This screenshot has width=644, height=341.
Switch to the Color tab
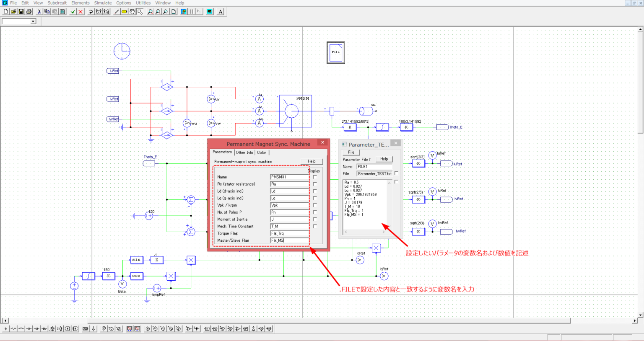(262, 152)
